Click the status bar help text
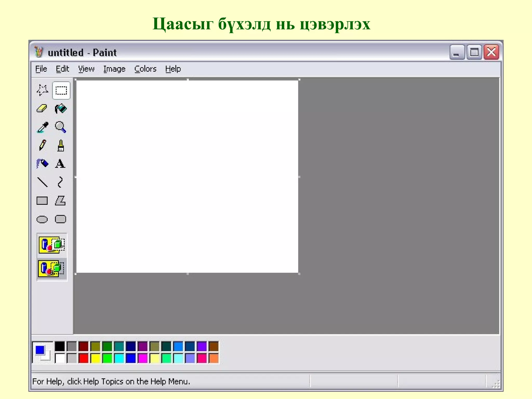Screen dimensions: 532x399 pos(111,381)
